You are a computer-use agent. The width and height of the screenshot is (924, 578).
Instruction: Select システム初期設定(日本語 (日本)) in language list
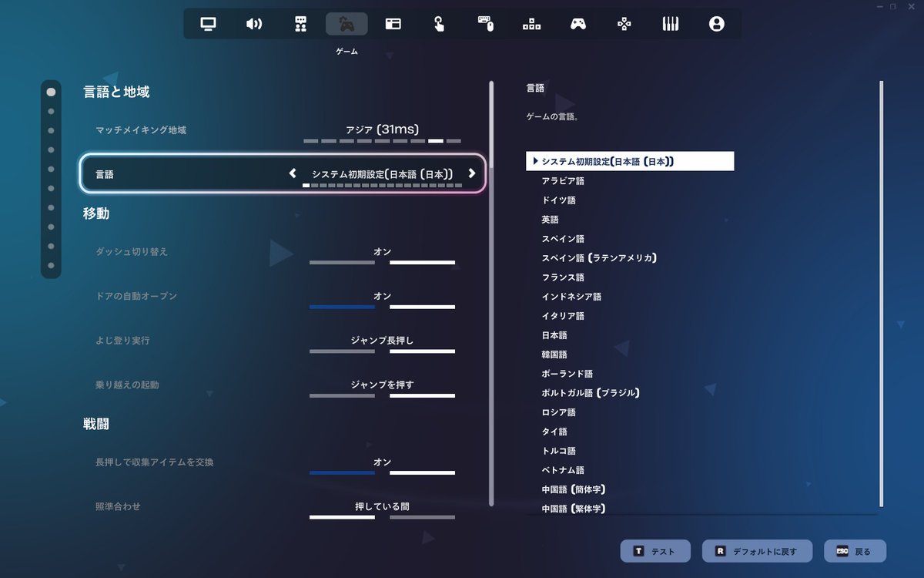(x=631, y=161)
